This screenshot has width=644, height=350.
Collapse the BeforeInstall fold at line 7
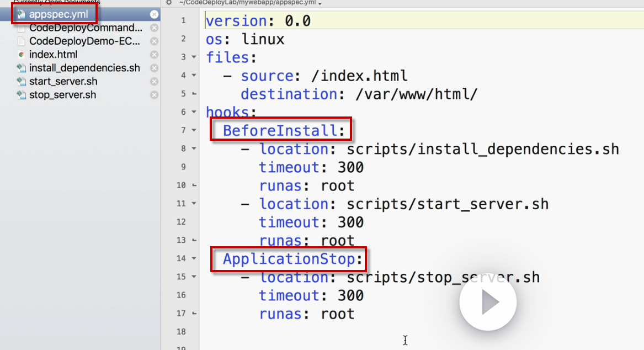pos(194,130)
